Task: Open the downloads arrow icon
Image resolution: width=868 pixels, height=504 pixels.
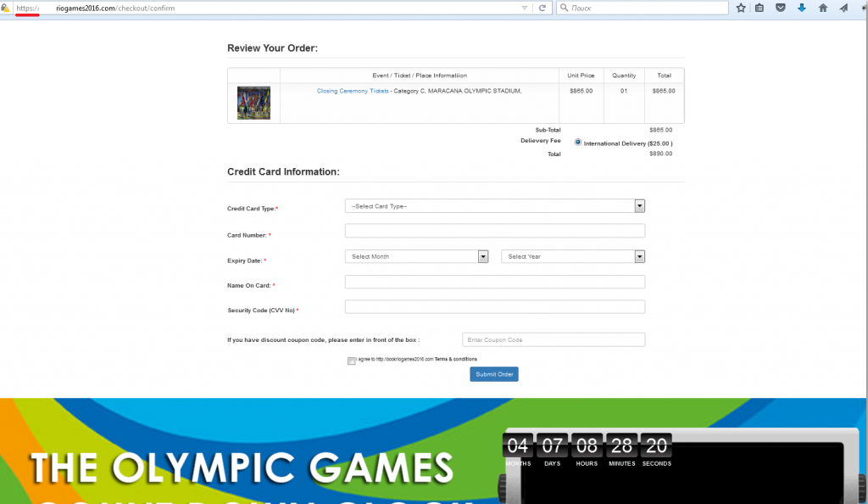Action: (x=802, y=8)
